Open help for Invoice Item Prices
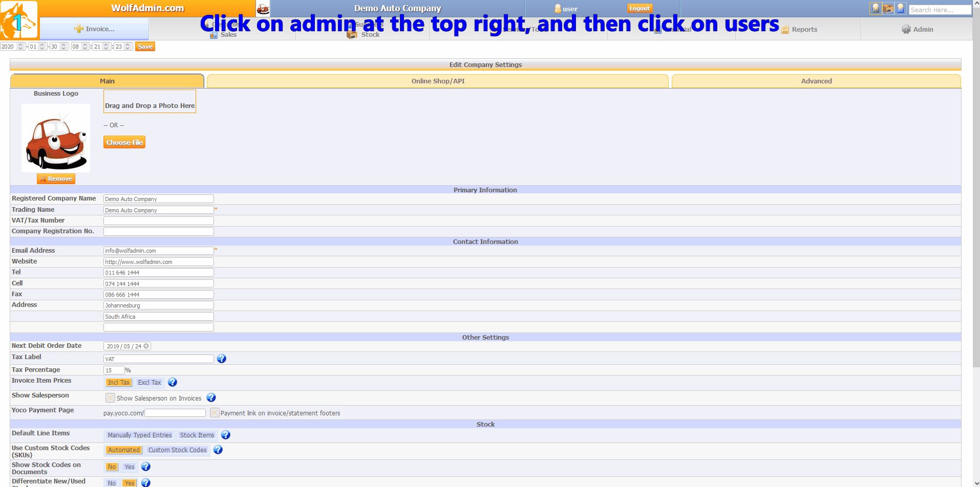 [173, 382]
